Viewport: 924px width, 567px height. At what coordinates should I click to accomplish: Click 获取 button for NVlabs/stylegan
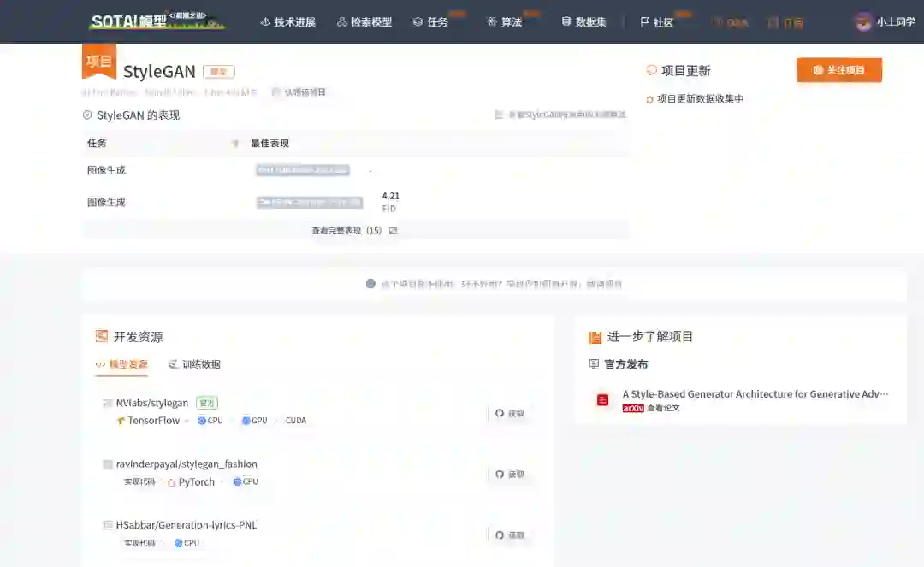510,413
